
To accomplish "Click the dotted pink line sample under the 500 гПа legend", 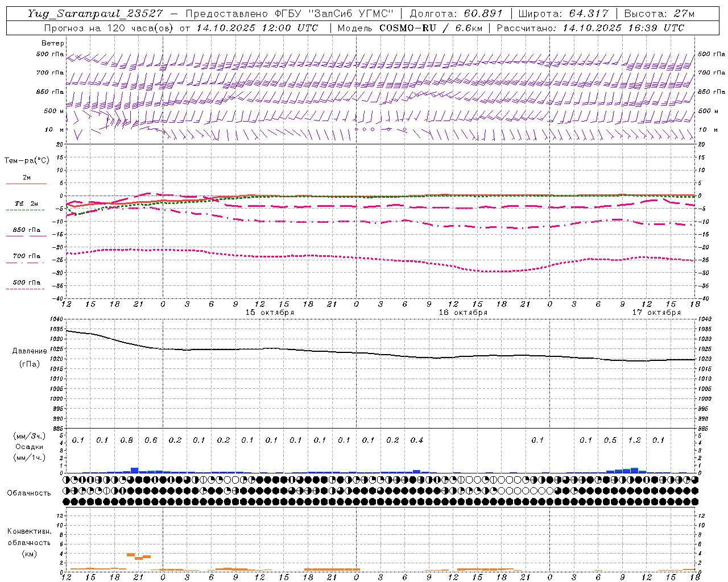I will [x=26, y=289].
